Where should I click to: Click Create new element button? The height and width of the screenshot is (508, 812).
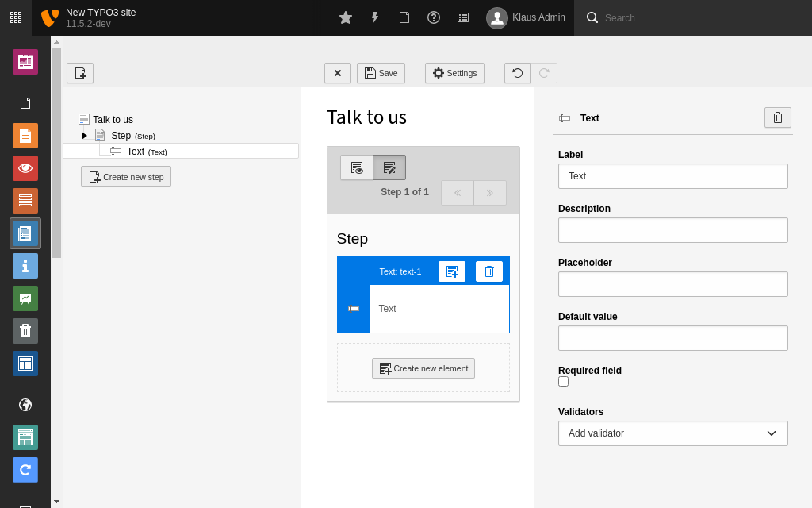tap(423, 368)
